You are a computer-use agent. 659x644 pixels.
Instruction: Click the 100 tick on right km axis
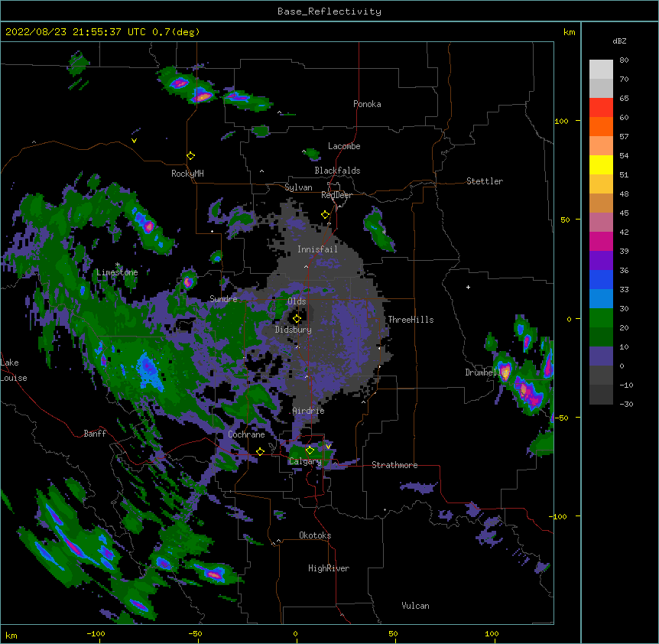pos(561,121)
